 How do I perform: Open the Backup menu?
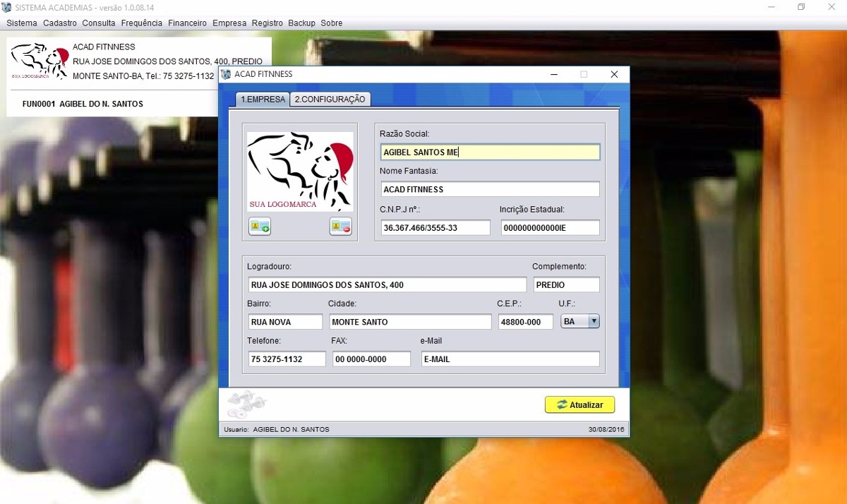coord(301,23)
